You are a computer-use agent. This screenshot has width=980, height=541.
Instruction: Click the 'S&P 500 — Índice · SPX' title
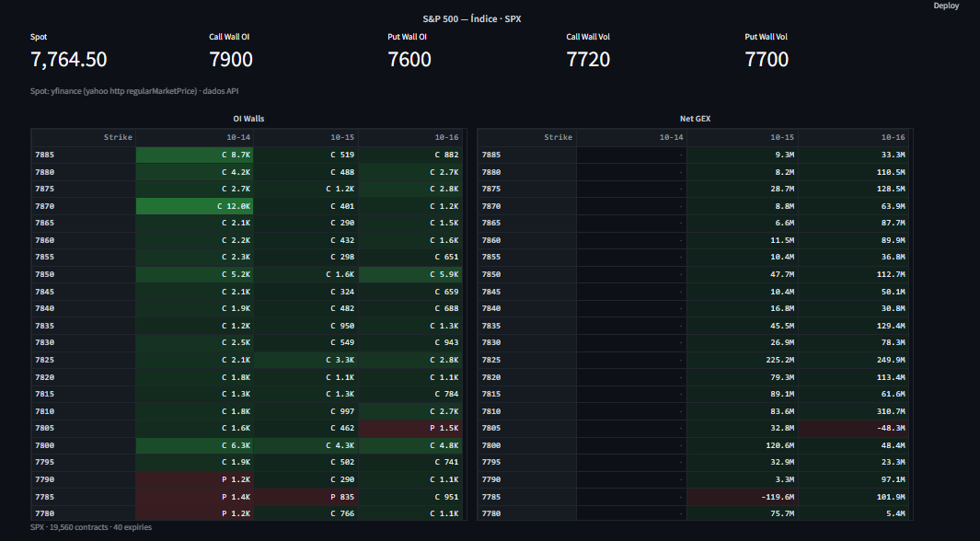pos(472,18)
